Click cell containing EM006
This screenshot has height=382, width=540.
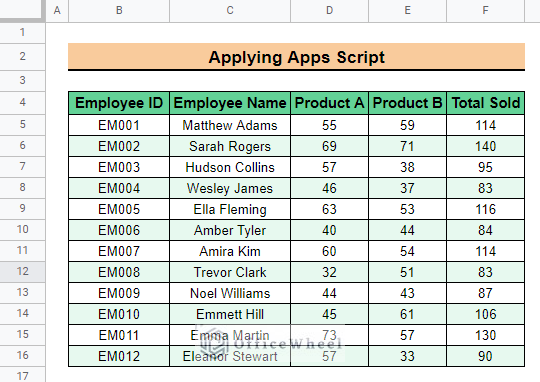click(x=119, y=230)
